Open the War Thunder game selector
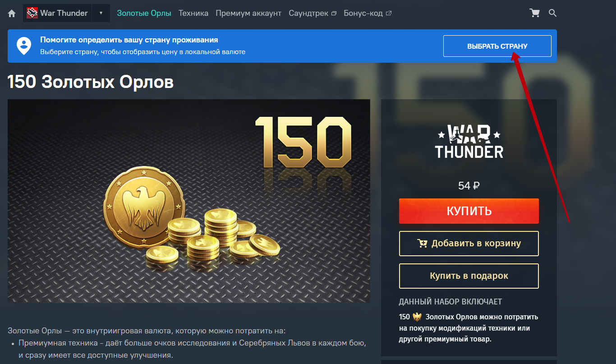The width and height of the screenshot is (616, 364). pyautogui.click(x=57, y=13)
